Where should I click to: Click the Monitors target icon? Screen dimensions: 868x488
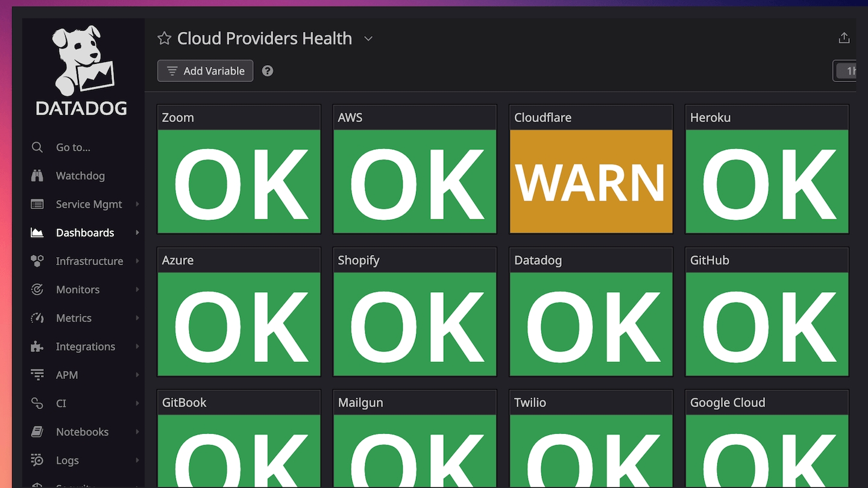[37, 289]
